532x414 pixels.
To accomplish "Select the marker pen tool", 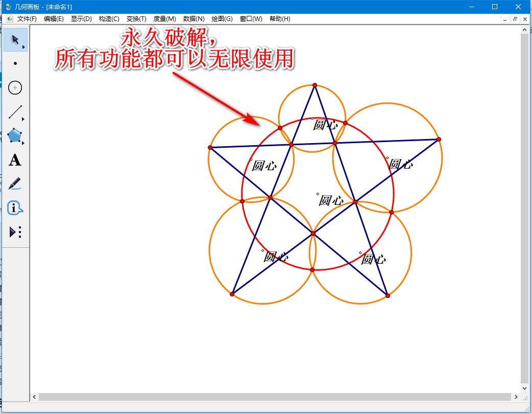I will pos(15,184).
